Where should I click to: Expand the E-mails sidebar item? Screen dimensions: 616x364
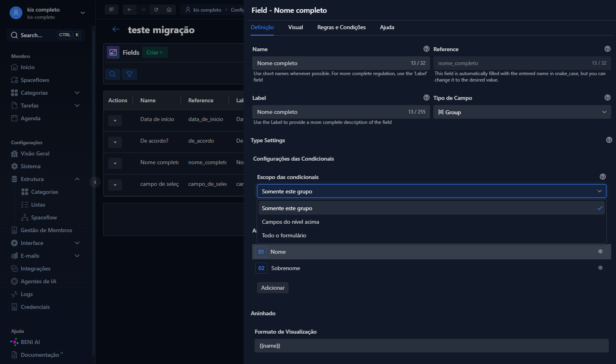coord(77,256)
